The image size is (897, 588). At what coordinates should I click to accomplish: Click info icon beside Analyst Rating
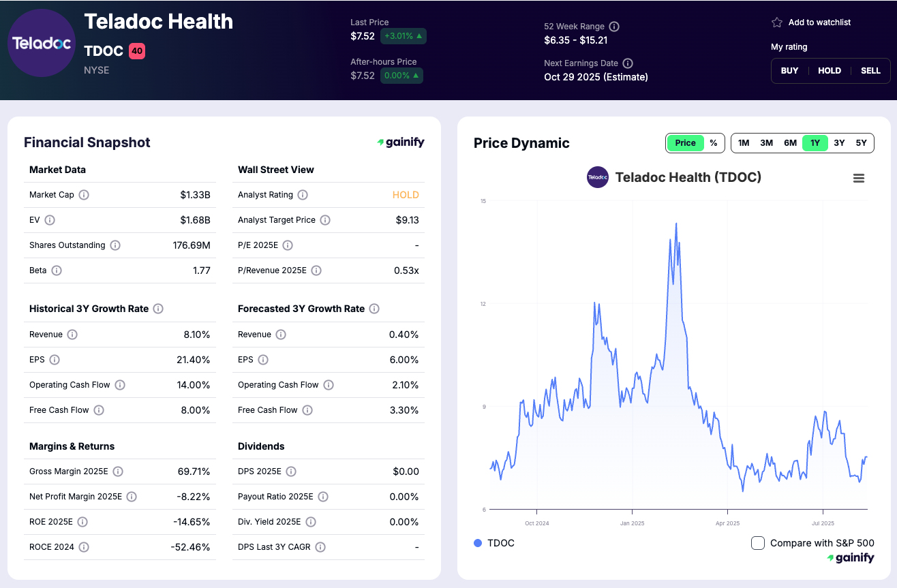[x=303, y=195]
